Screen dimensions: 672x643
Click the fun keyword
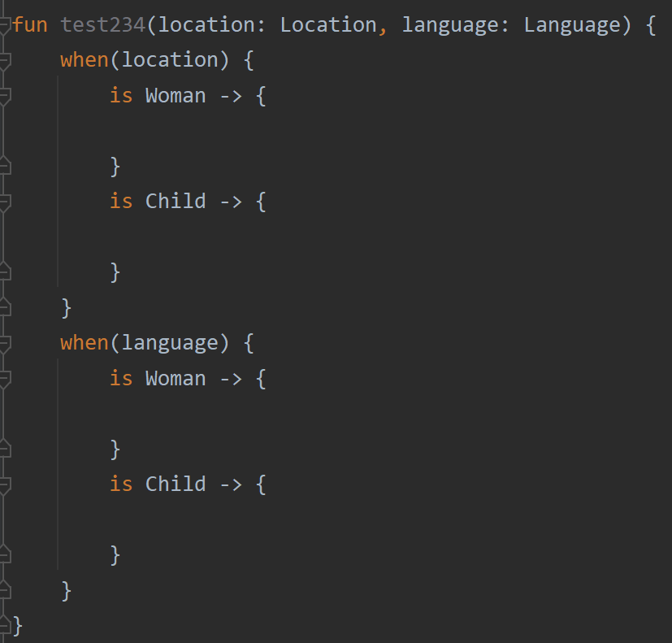tap(29, 25)
